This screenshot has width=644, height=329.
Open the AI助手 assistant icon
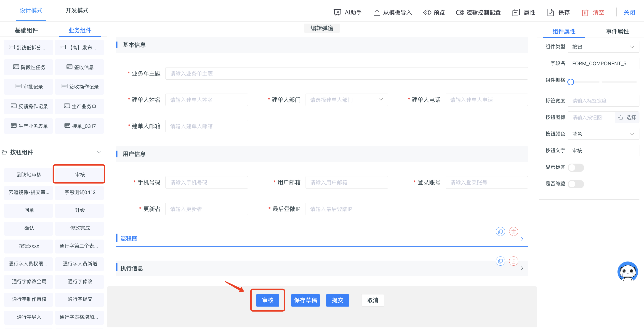pos(337,12)
